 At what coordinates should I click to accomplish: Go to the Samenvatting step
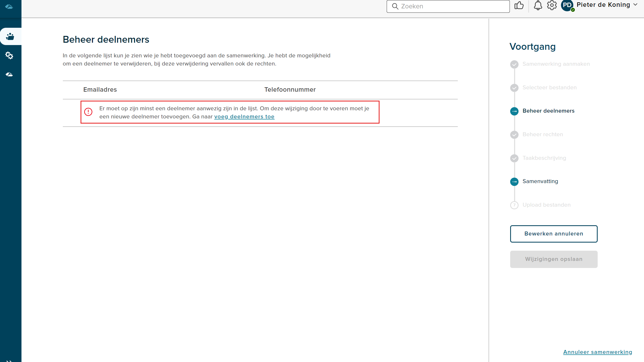point(540,181)
